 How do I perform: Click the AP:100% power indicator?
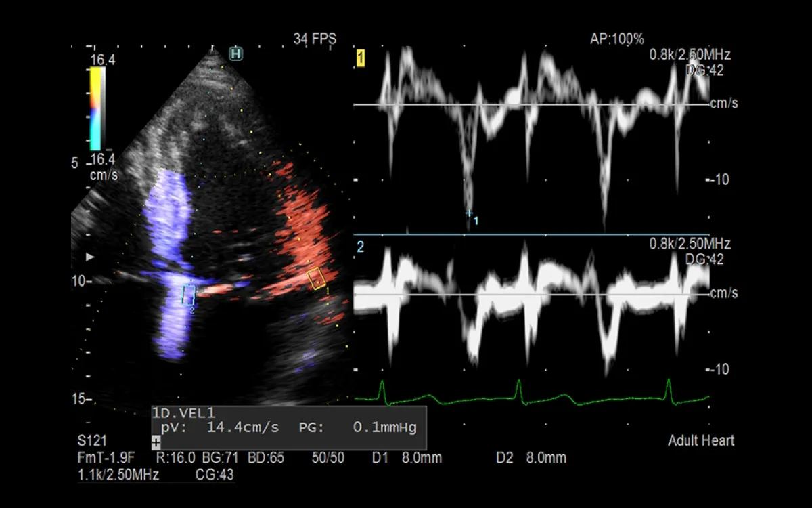[617, 39]
